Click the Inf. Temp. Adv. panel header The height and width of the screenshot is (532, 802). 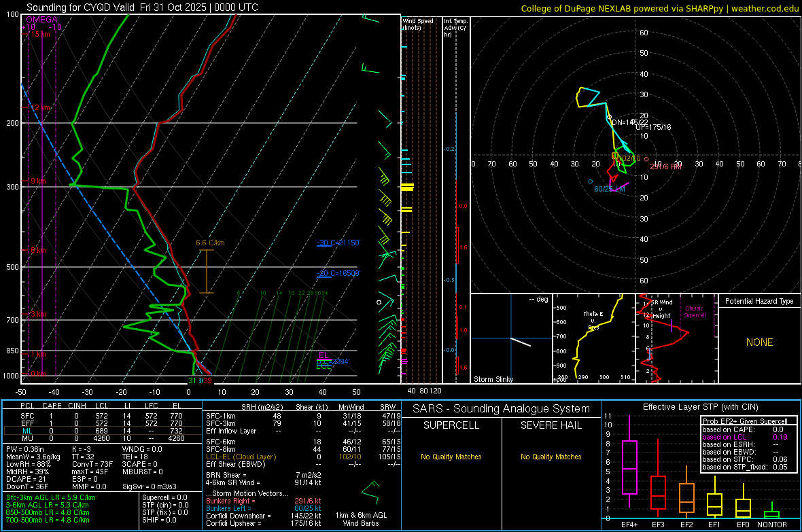(455, 28)
